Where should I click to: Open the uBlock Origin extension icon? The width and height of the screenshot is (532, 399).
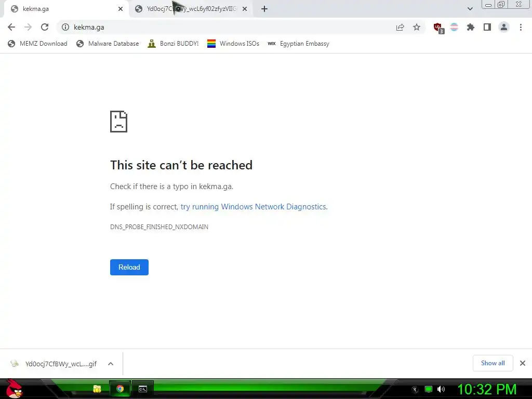(438, 28)
